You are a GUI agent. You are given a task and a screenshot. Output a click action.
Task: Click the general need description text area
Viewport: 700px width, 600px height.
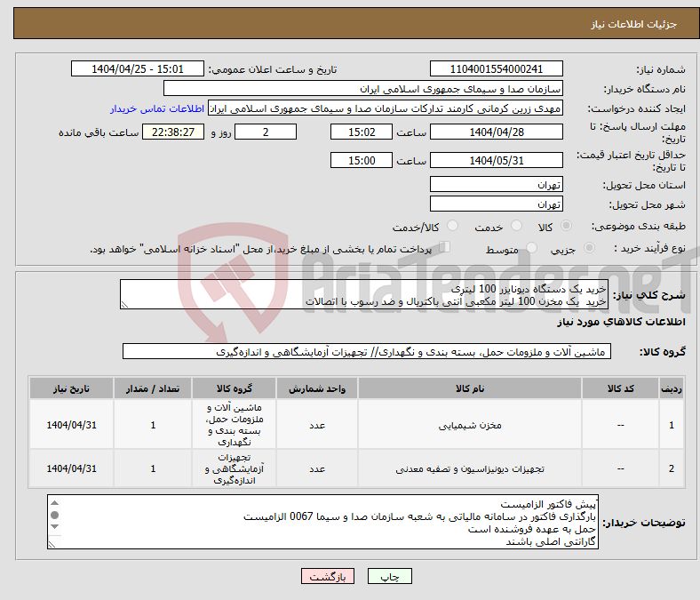point(364,294)
